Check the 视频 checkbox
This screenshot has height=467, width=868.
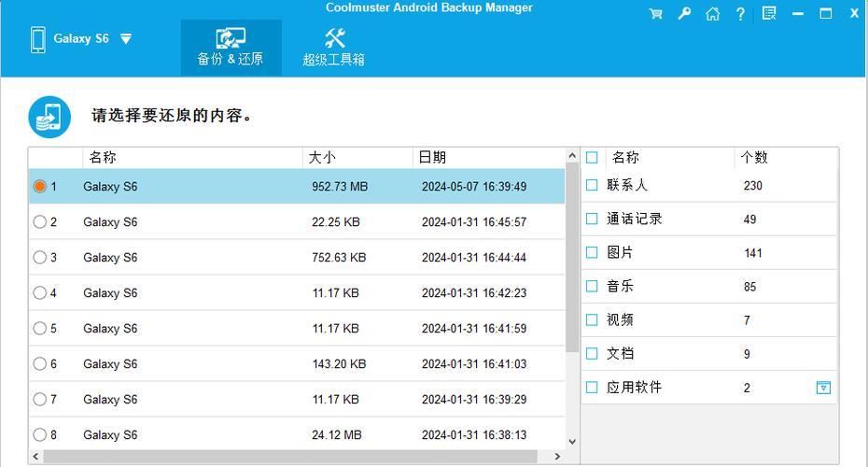point(592,319)
